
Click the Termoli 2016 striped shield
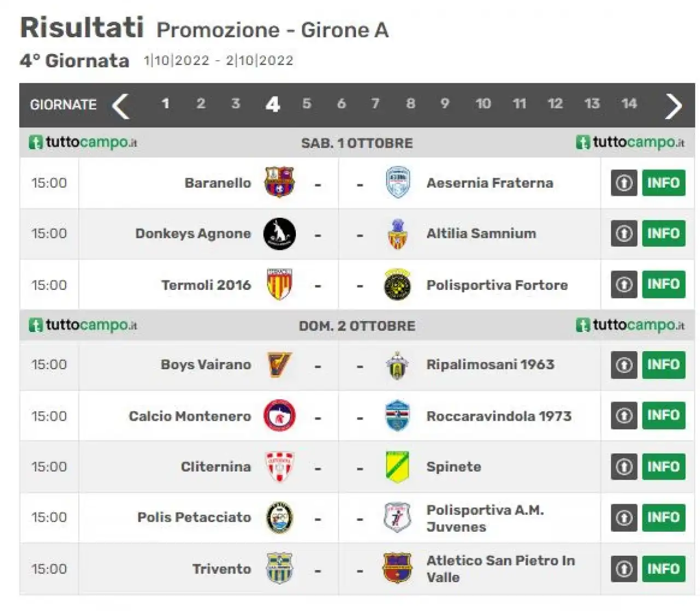(x=279, y=284)
